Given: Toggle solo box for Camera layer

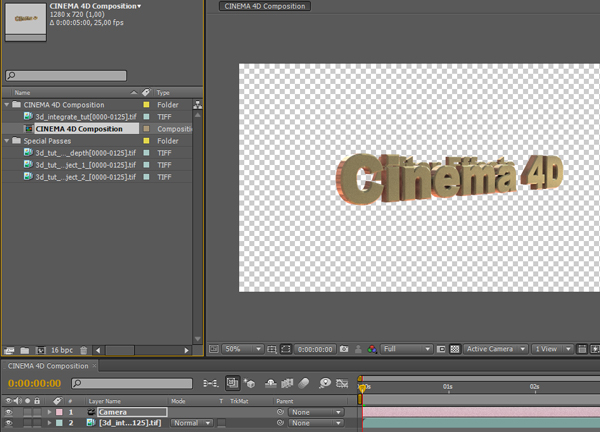Looking at the screenshot, I should [x=27, y=412].
